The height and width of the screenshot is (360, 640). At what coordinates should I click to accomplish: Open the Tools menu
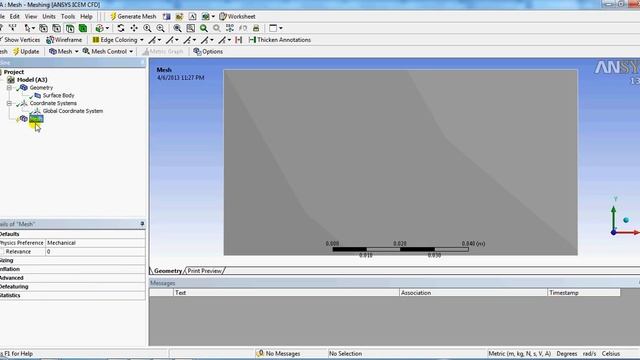tap(68, 16)
